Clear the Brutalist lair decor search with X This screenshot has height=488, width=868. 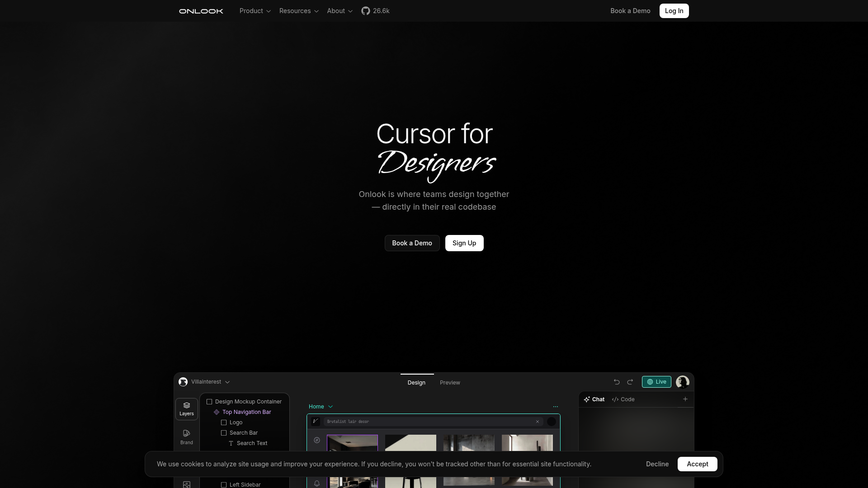point(538,422)
